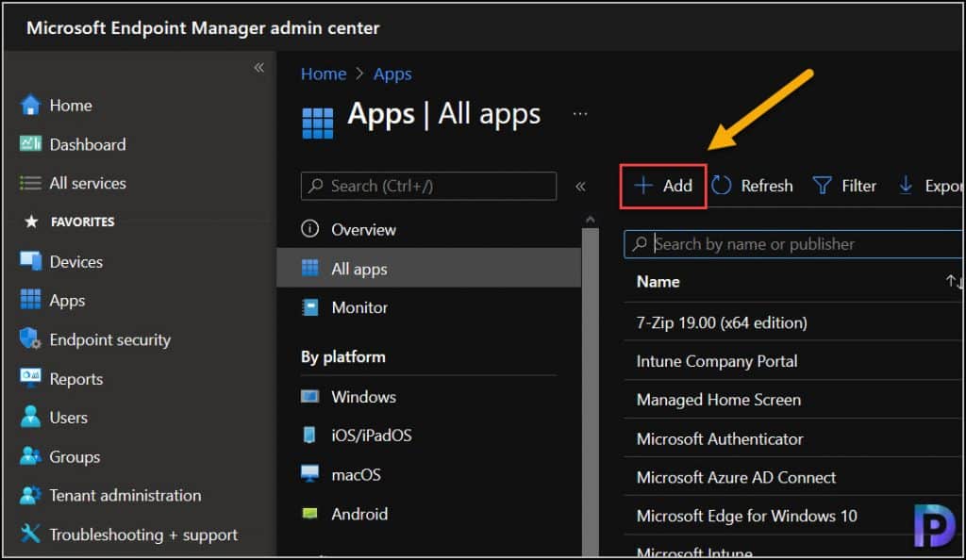The width and height of the screenshot is (966, 560).
Task: Click the Reports icon in sidebar
Action: (x=30, y=378)
